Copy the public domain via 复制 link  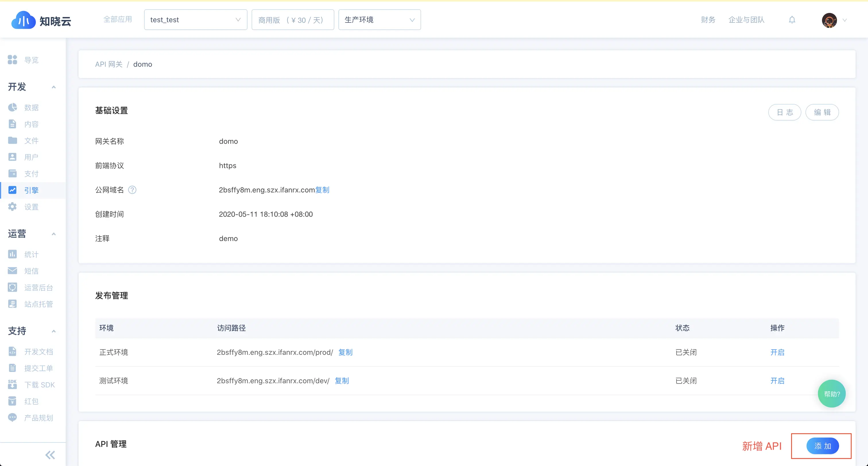(322, 190)
